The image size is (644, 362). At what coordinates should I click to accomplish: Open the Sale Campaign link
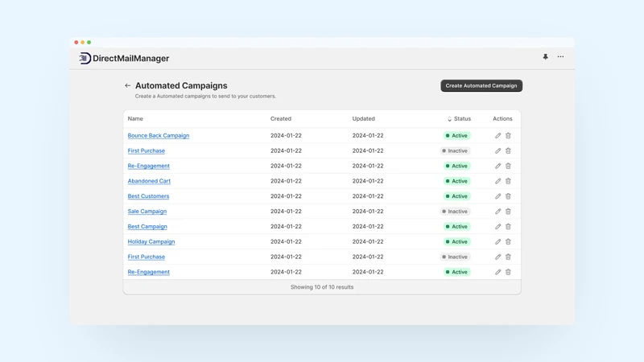[147, 212]
